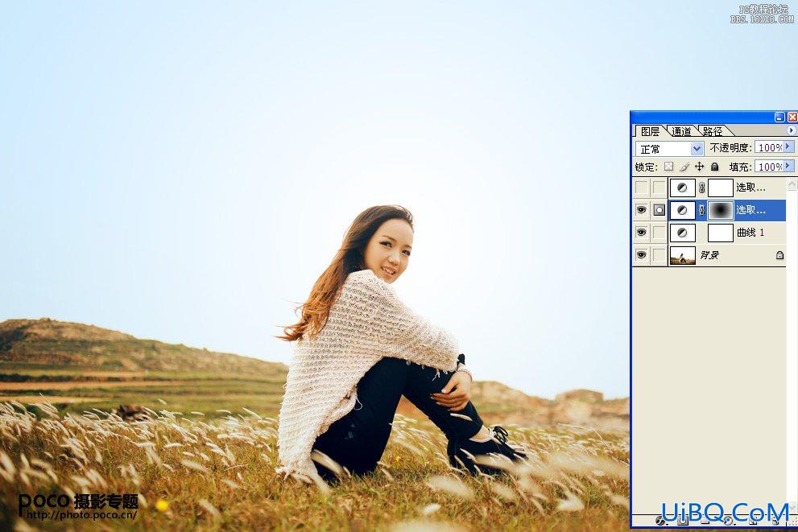Image resolution: width=798 pixels, height=532 pixels.
Task: Toggle lock position cross-arrow icon
Action: click(x=699, y=167)
